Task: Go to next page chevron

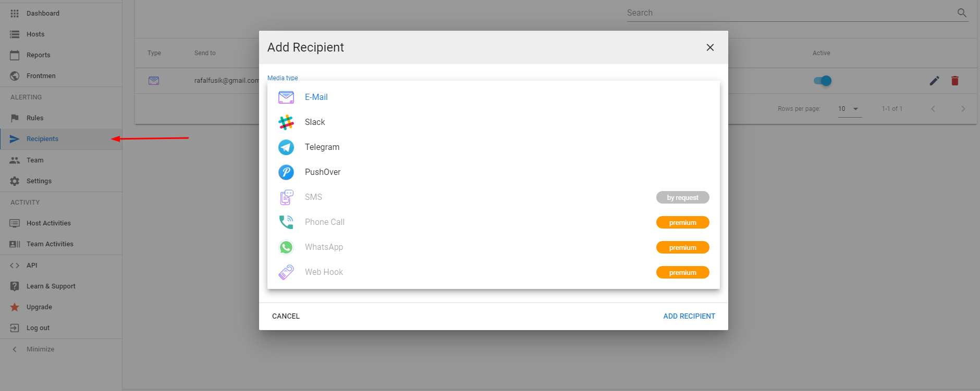Action: (963, 109)
